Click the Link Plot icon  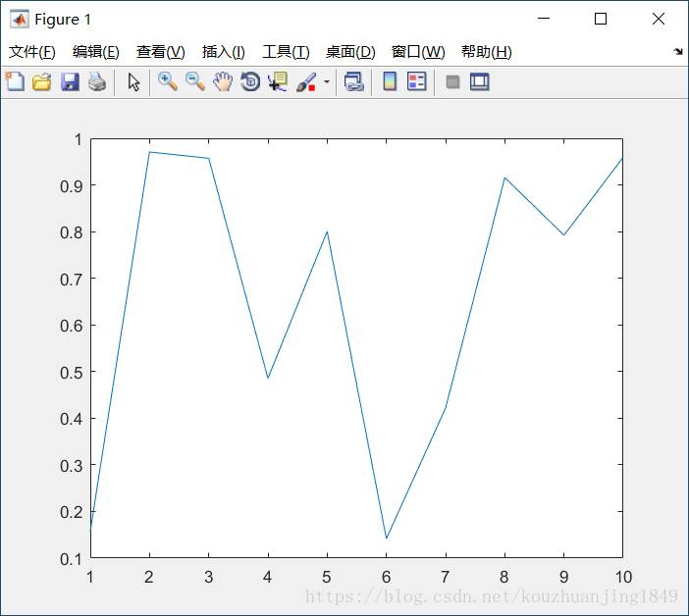354,81
